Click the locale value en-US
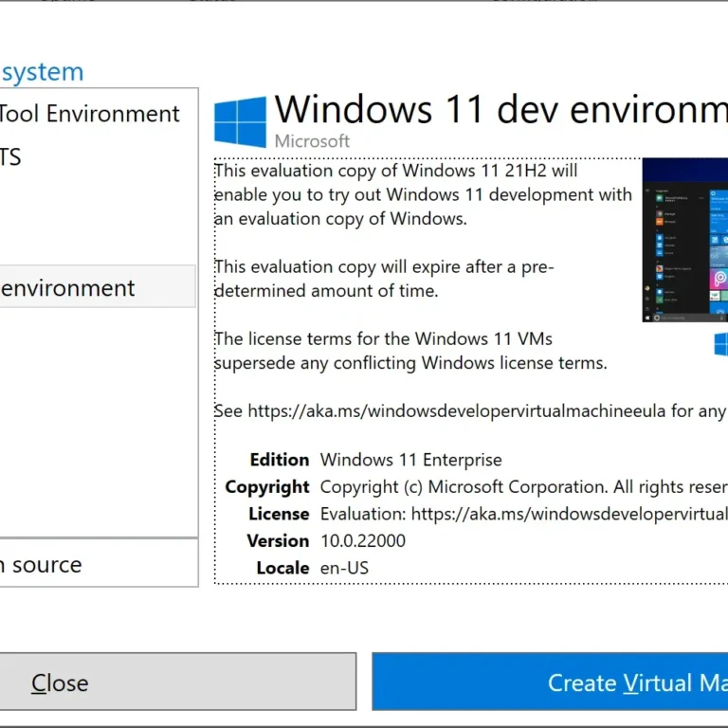Viewport: 728px width, 728px height. pyautogui.click(x=344, y=568)
